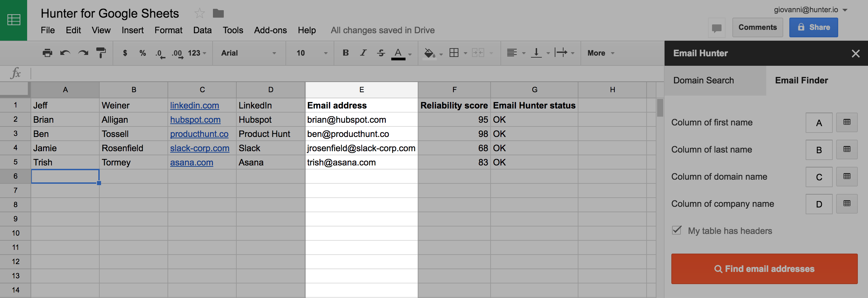
Task: Open the Arial font dropdown
Action: (x=249, y=53)
